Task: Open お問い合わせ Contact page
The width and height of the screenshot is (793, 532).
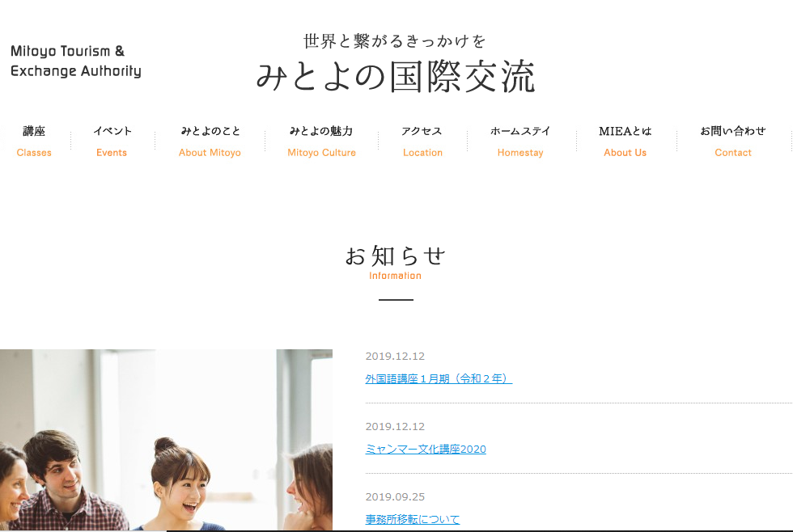Action: [733, 141]
